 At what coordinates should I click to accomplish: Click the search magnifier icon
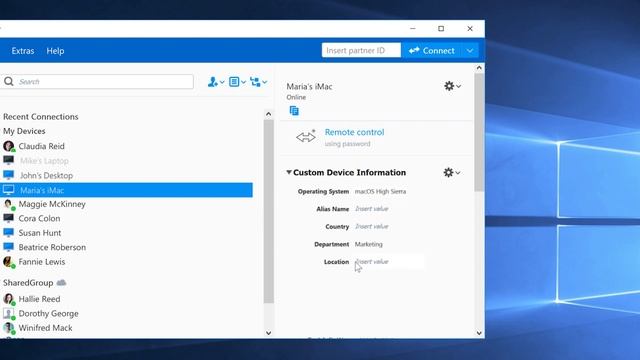tap(9, 82)
